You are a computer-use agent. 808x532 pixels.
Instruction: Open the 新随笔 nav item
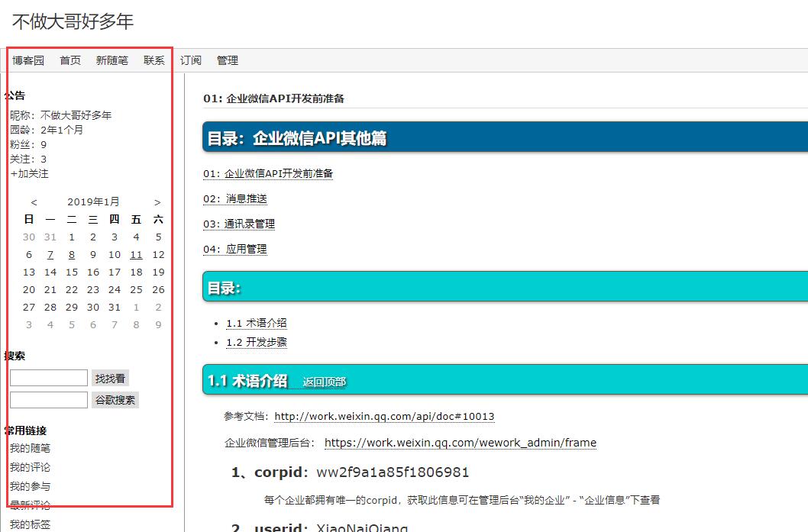tap(112, 61)
